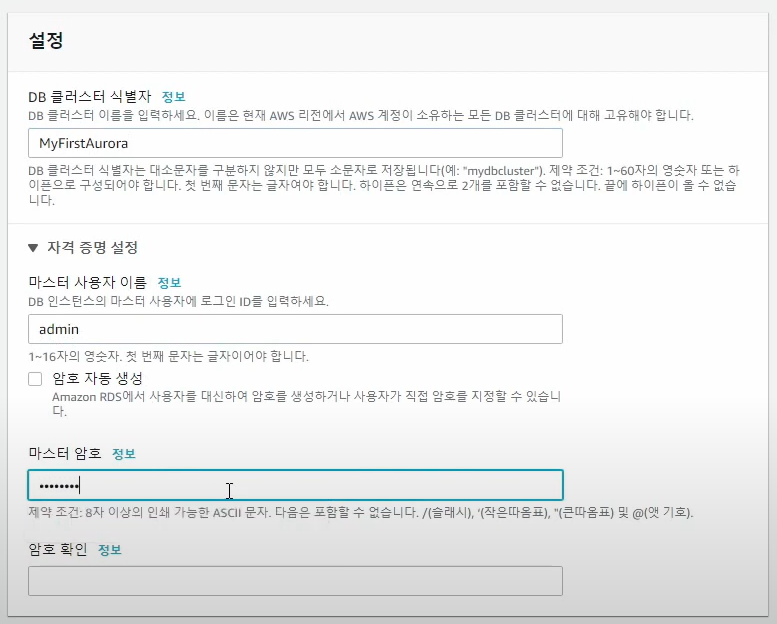Open 정보 link next to 마스터 암호

pos(124,454)
